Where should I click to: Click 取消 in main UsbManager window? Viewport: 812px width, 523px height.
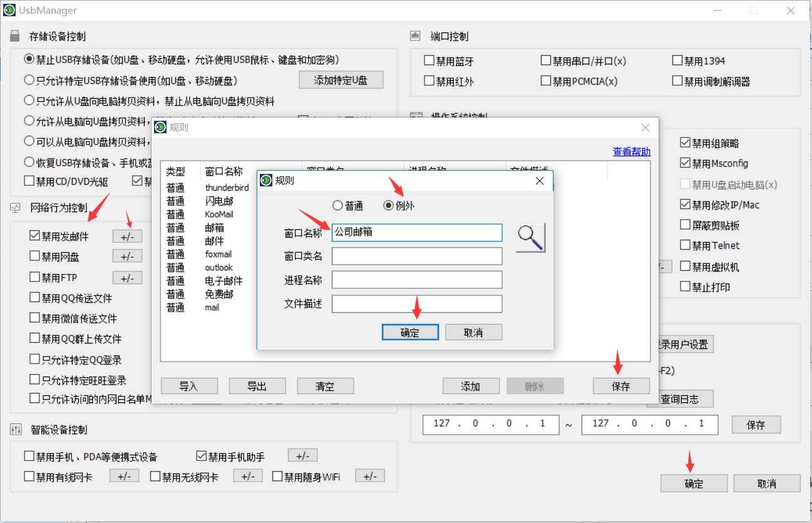tap(767, 484)
